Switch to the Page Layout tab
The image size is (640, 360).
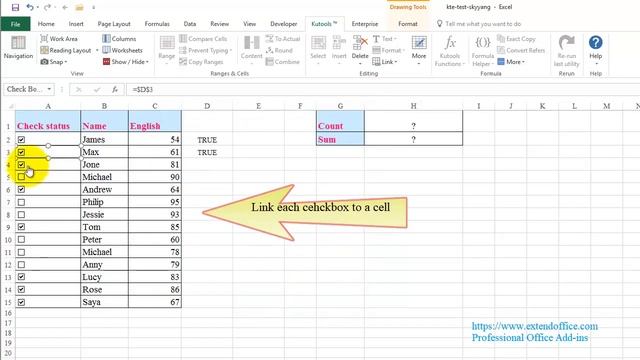(114, 24)
